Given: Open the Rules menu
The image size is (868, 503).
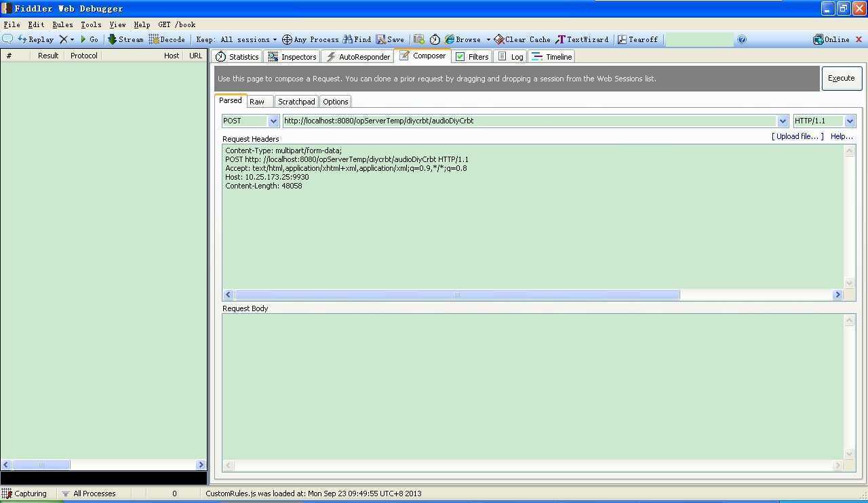Looking at the screenshot, I should click(x=62, y=24).
